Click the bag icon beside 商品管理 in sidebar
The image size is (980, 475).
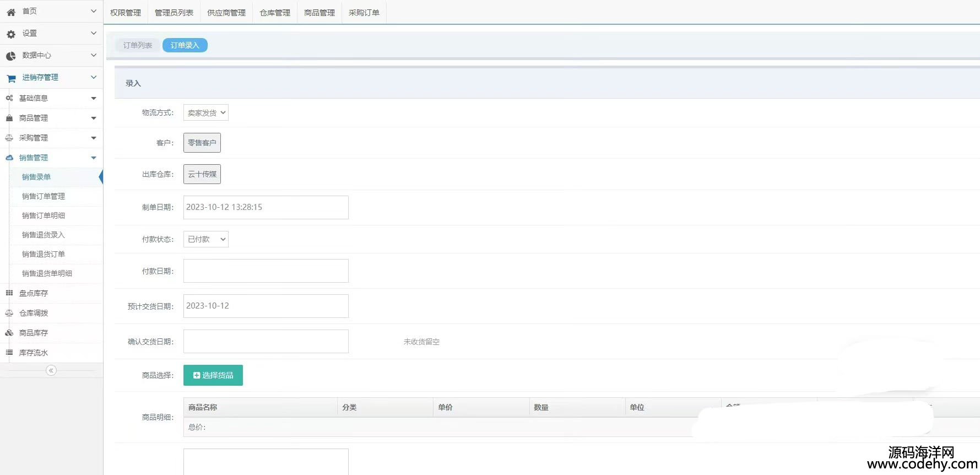tap(9, 118)
